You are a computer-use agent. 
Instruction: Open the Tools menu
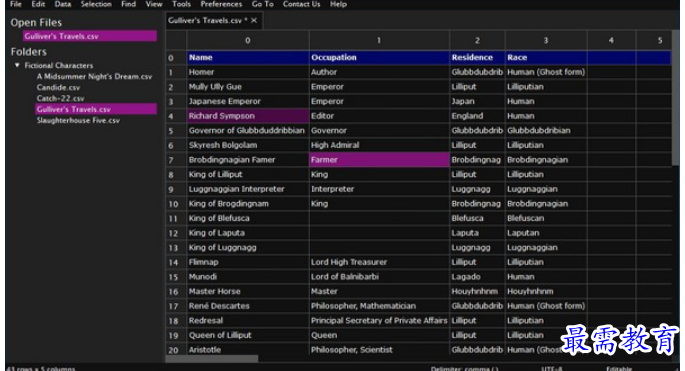click(181, 4)
